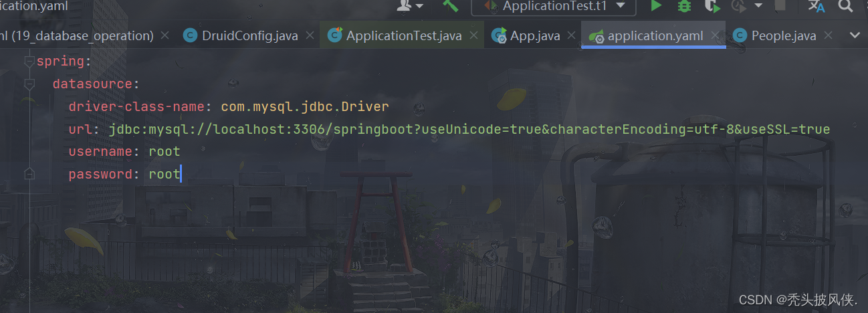Switch to the App.java tab
This screenshot has height=313, width=868.
pos(535,35)
